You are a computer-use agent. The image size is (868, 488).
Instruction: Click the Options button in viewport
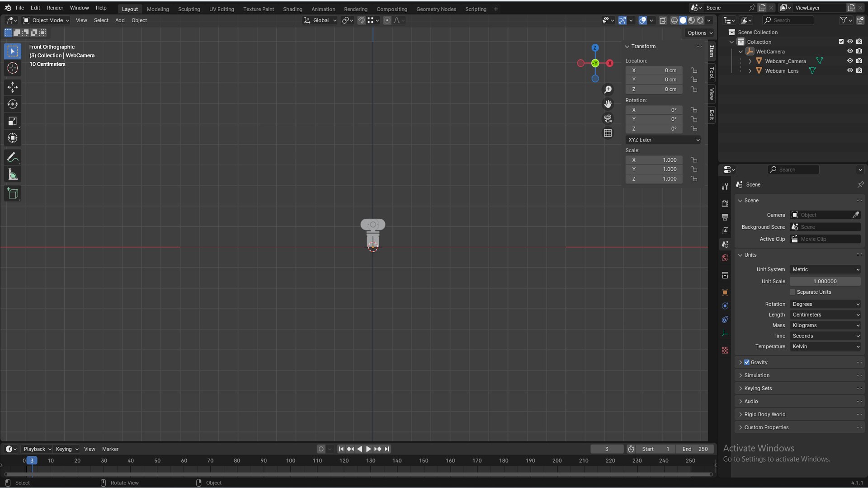pyautogui.click(x=699, y=33)
